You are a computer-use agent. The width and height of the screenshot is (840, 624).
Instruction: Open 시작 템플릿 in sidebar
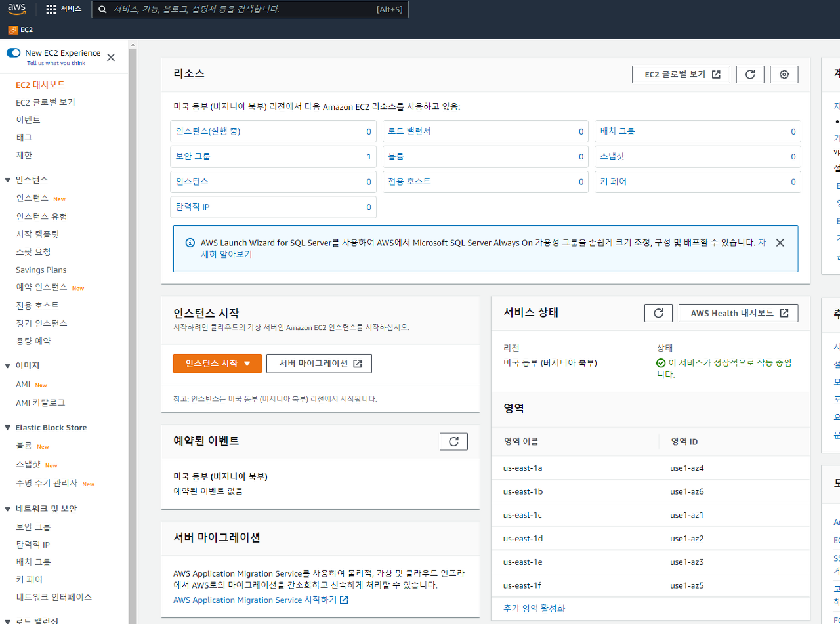tap(37, 234)
